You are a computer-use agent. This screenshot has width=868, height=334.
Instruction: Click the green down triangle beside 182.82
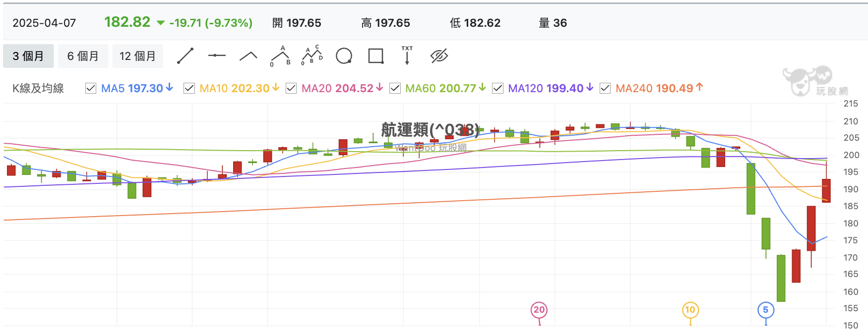(x=160, y=23)
